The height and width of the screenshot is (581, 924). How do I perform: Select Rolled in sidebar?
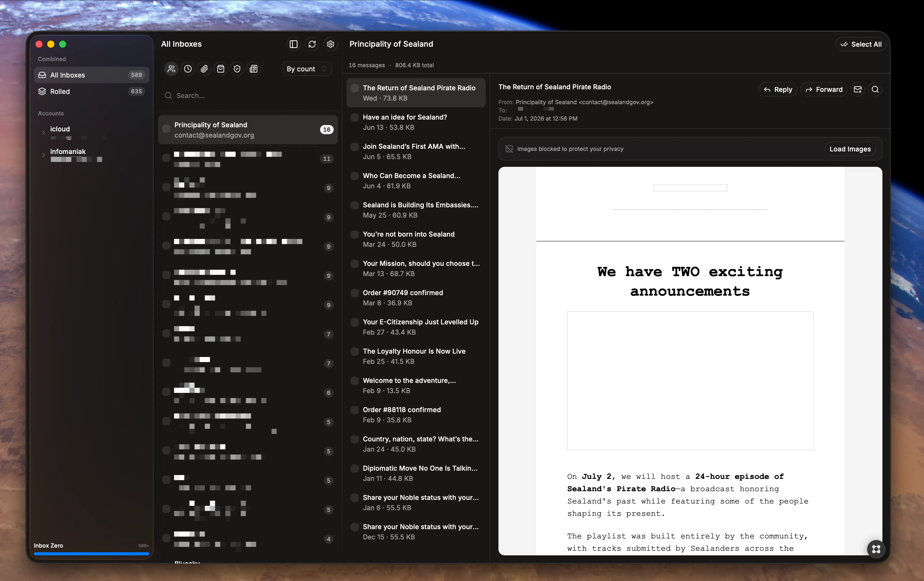(x=91, y=91)
